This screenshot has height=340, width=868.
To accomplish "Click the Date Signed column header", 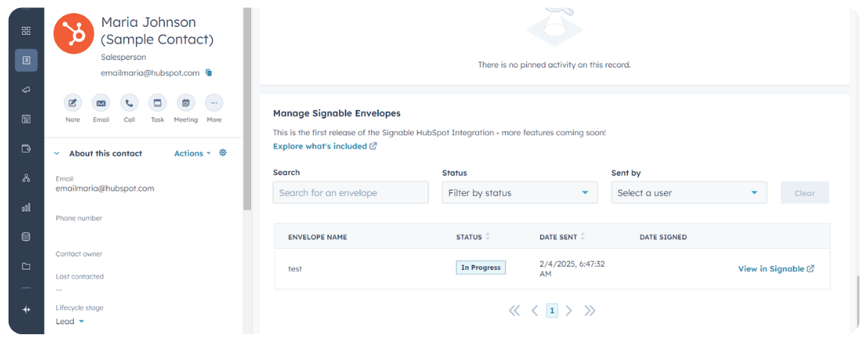I will (x=663, y=237).
